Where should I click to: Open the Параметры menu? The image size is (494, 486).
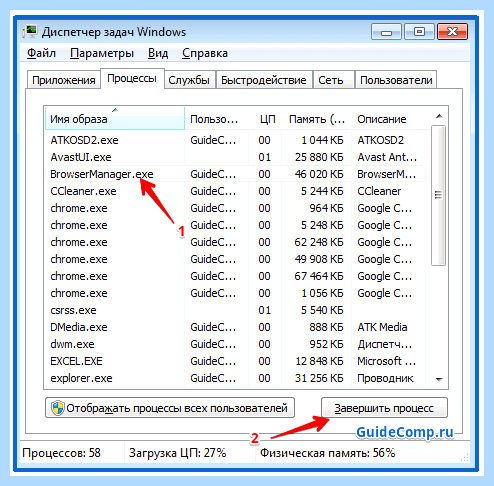(102, 53)
